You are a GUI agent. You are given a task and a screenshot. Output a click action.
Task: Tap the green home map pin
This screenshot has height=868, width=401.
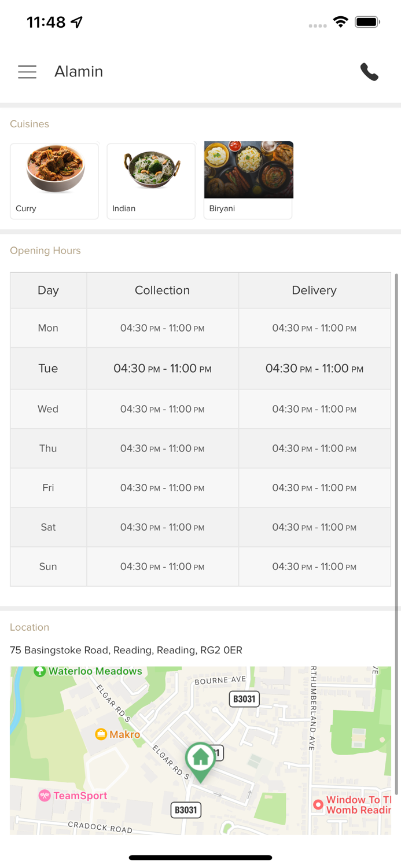pos(200,759)
